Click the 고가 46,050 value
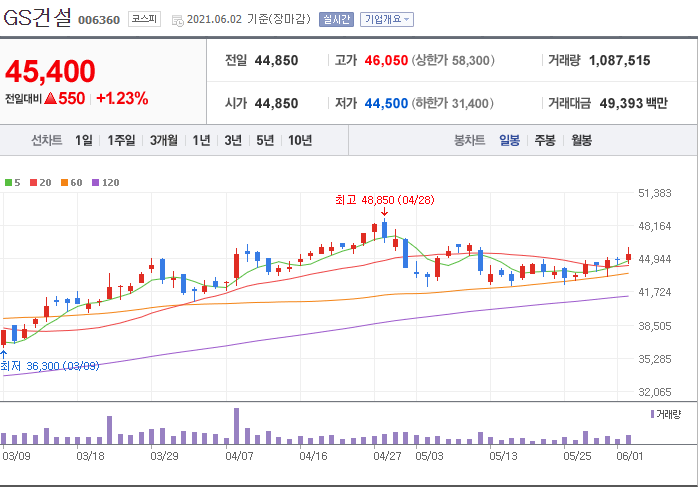 386,60
